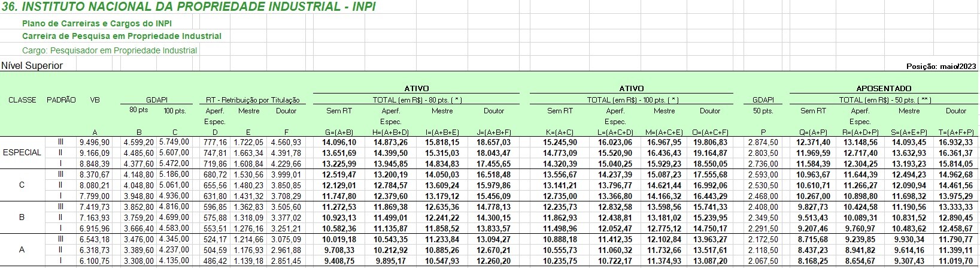This screenshot has height=268, width=980.
Task: Click 'Carreira de Pesquisa em Propriedade Industrial' line
Action: coord(122,36)
